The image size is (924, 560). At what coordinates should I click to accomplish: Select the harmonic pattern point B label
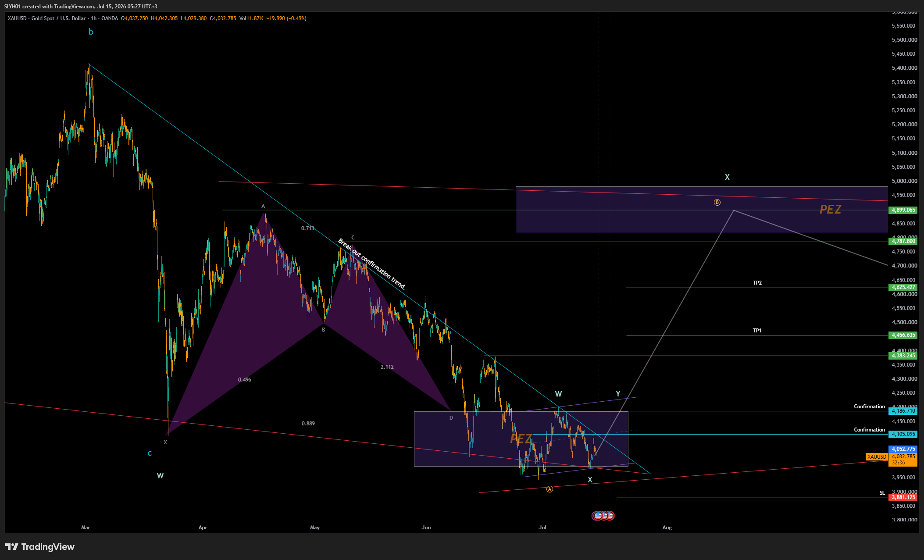coord(324,330)
